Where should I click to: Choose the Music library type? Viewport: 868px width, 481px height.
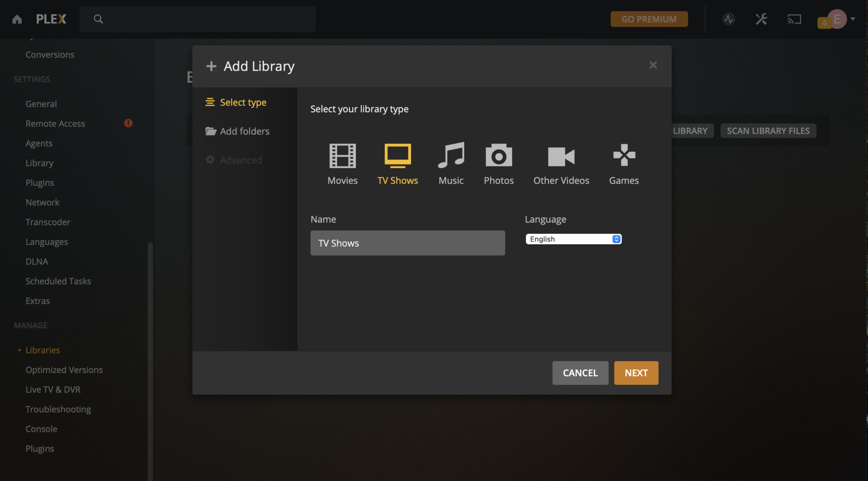[x=451, y=156]
